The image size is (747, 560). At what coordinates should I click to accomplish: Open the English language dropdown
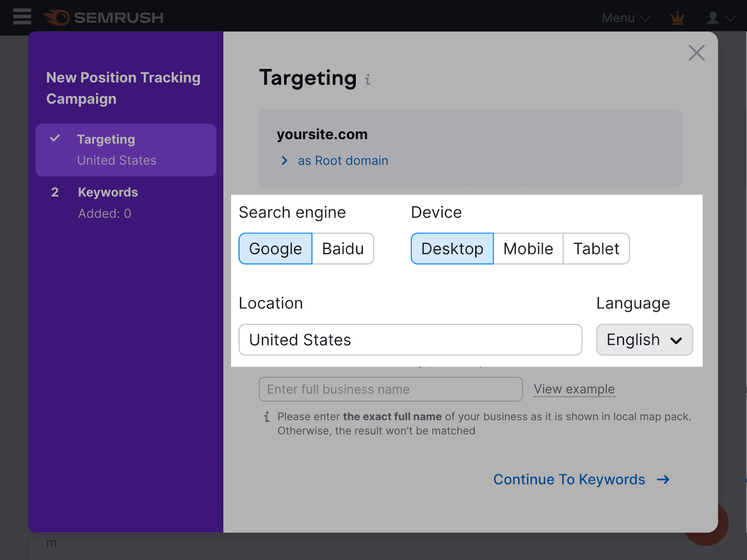point(644,340)
